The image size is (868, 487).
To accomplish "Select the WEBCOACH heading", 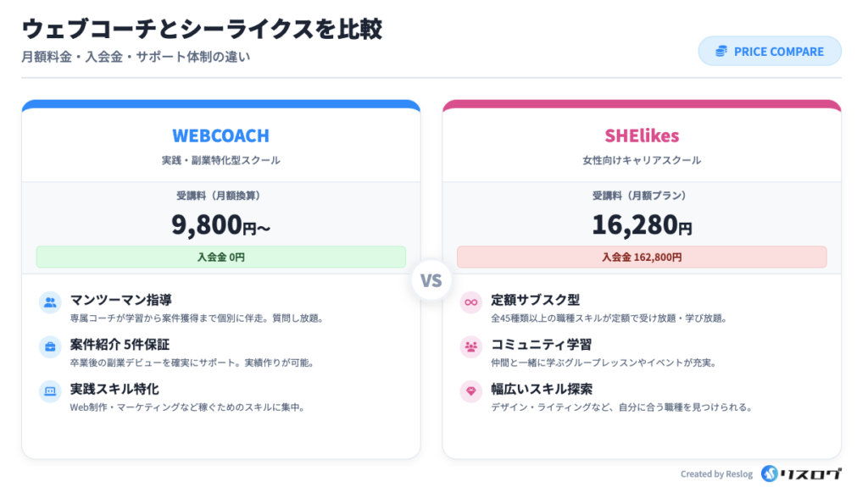I will (x=220, y=136).
